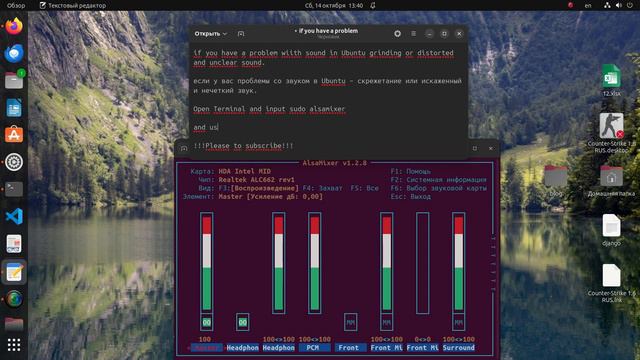The width and height of the screenshot is (640, 360).
Task: Maximize the AlsaMixer terminal window
Action: (475, 149)
